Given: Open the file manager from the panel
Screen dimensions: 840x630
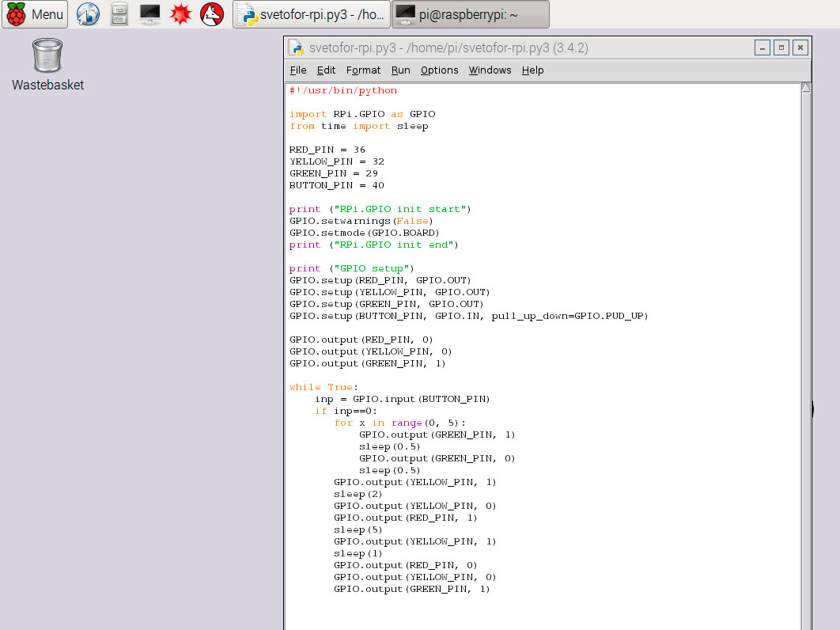Looking at the screenshot, I should (119, 14).
